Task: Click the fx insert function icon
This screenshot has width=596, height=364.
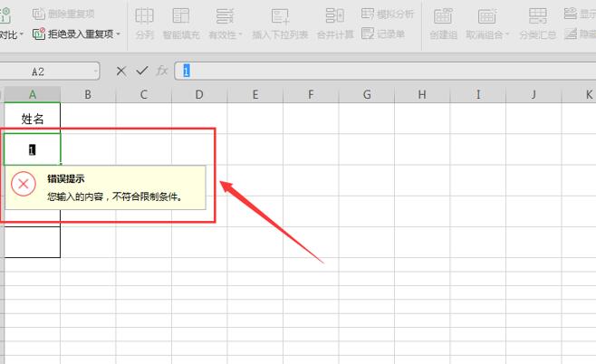Action: tap(162, 71)
